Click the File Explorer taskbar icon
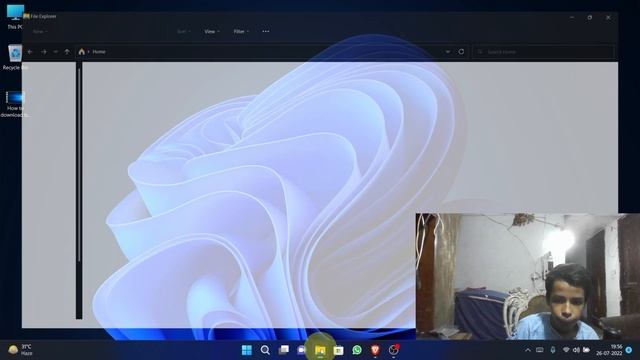The height and width of the screenshot is (360, 640). click(x=320, y=350)
